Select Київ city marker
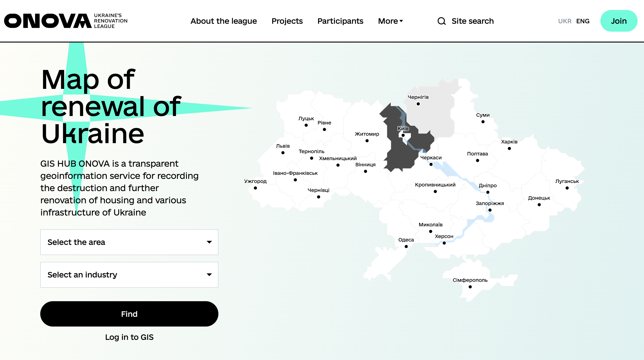The width and height of the screenshot is (644, 360). coord(403,135)
